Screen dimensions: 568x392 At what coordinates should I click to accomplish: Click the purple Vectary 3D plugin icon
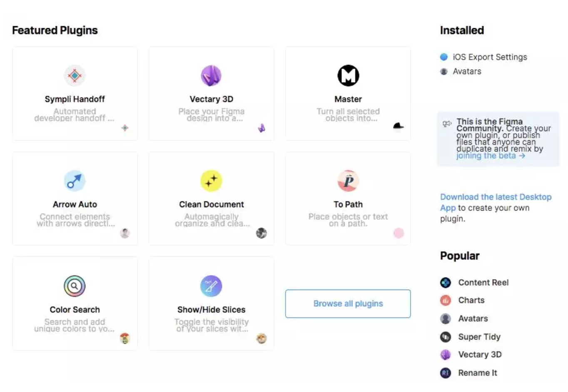tap(211, 76)
